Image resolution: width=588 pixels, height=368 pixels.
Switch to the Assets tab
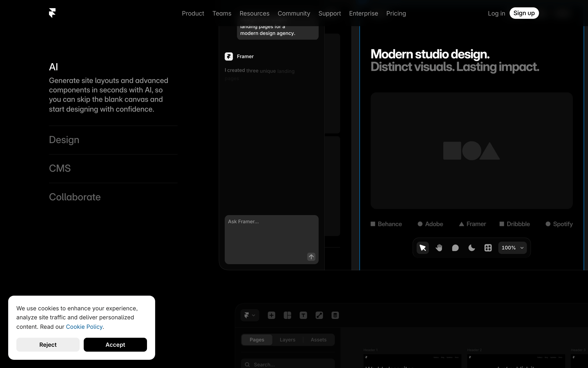(x=318, y=340)
